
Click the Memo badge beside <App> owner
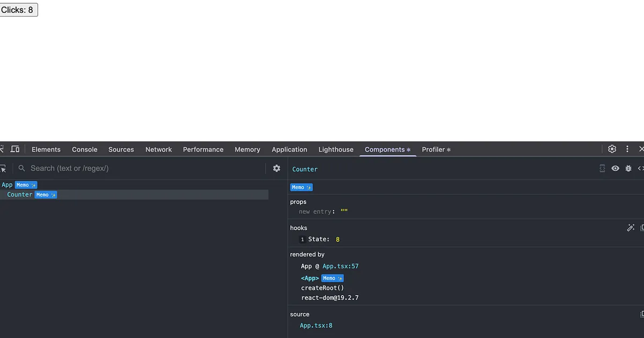pyautogui.click(x=332, y=278)
